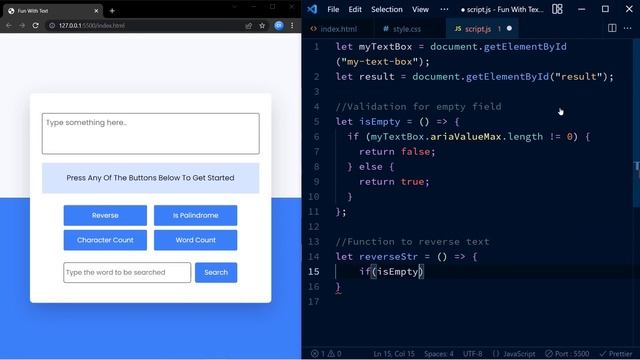Image resolution: width=640 pixels, height=360 pixels.
Task: Open the browser profile avatar
Action: tap(279, 25)
